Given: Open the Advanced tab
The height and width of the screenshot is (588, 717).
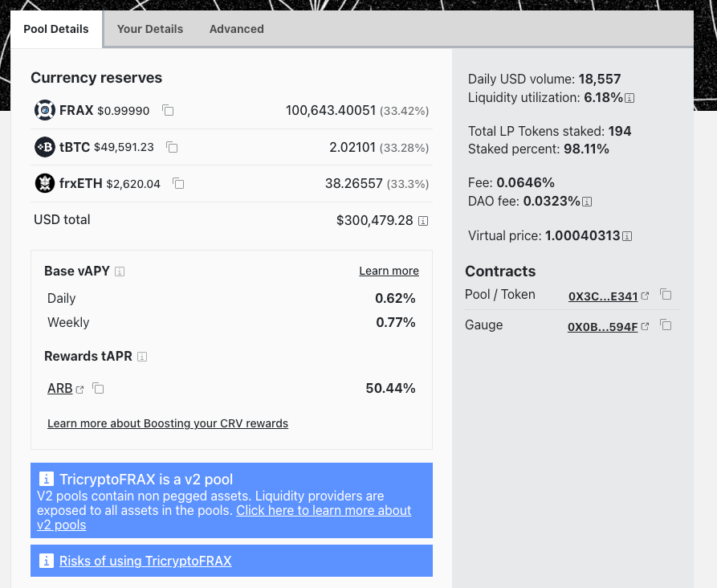Looking at the screenshot, I should point(236,29).
